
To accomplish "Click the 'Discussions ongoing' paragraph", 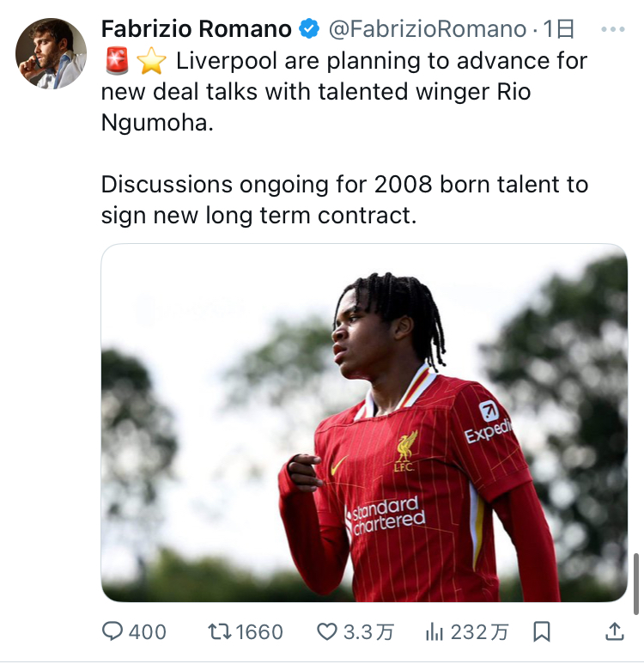I will click(343, 199).
